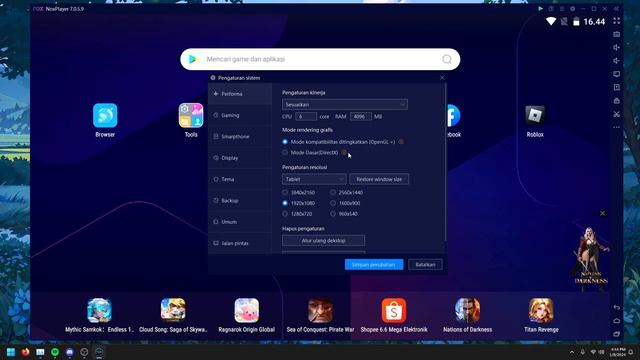Open Windows Start menu
Screen dimensions: 640x360
[11, 352]
